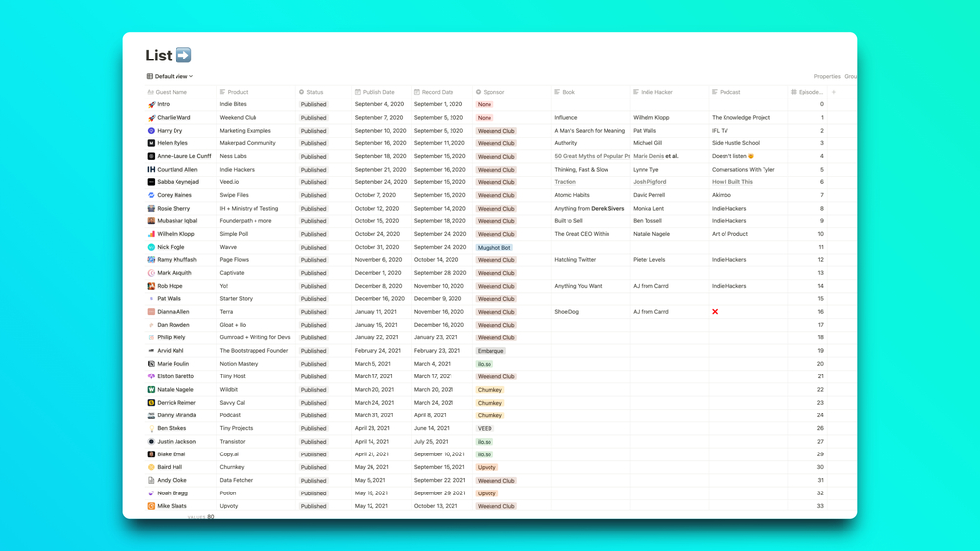The image size is (980, 551).
Task: Click the Episode column header
Action: (x=806, y=92)
